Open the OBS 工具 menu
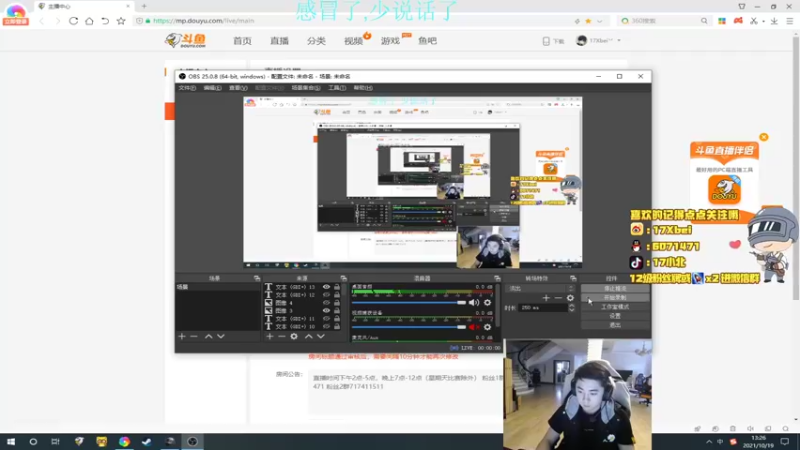This screenshot has height=450, width=800. 337,88
